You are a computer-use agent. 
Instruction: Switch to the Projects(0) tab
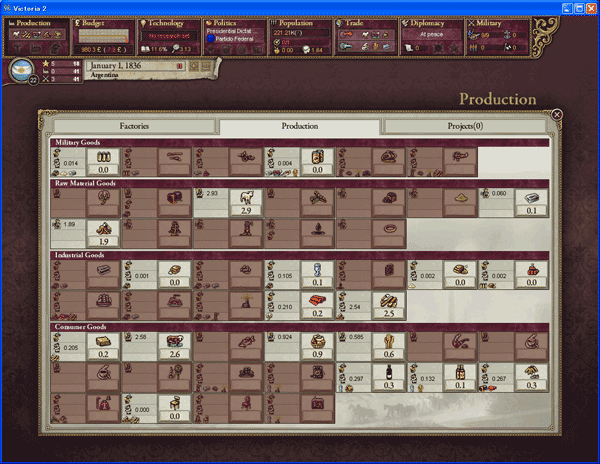[x=464, y=127]
